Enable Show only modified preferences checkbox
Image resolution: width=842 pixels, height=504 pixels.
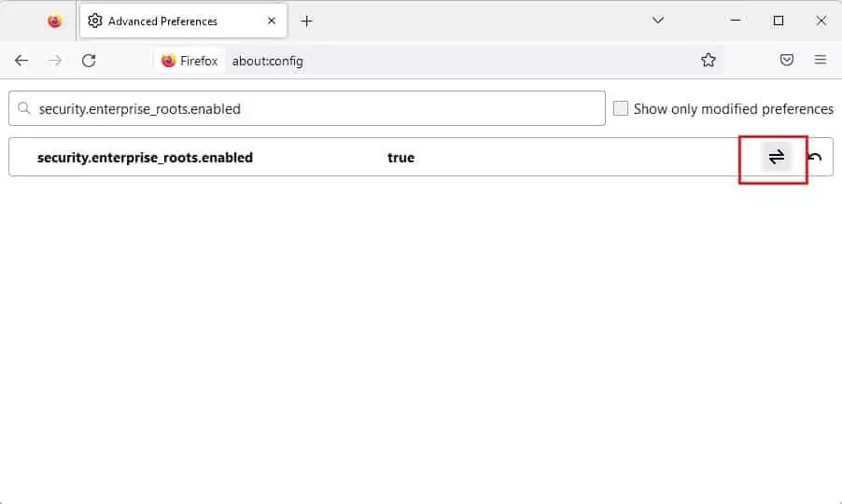(x=620, y=108)
